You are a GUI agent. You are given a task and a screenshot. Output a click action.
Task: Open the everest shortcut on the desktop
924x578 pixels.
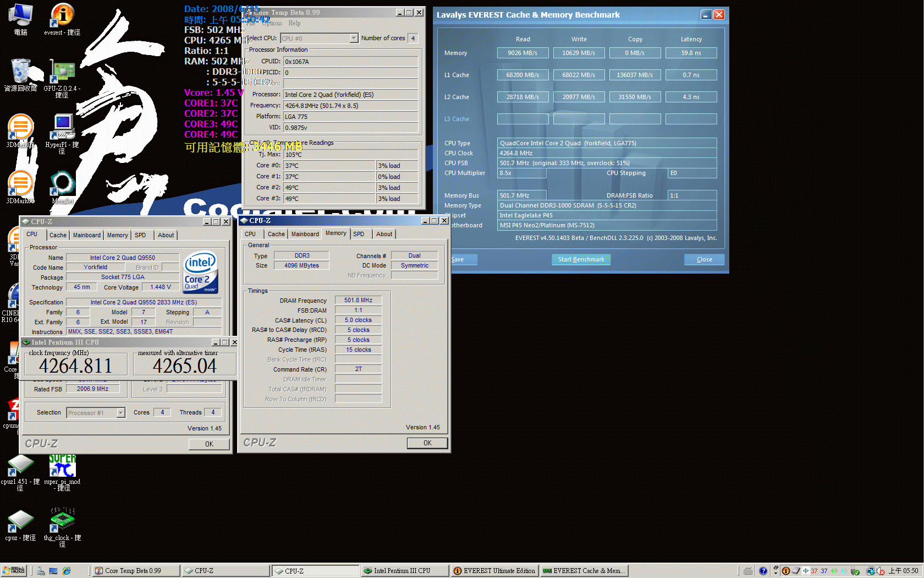click(x=62, y=17)
